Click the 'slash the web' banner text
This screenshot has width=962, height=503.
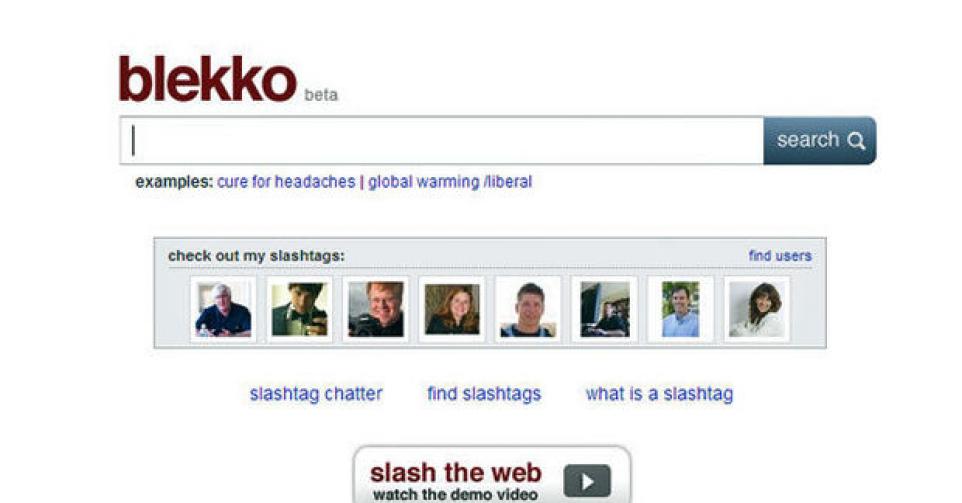[x=456, y=473]
